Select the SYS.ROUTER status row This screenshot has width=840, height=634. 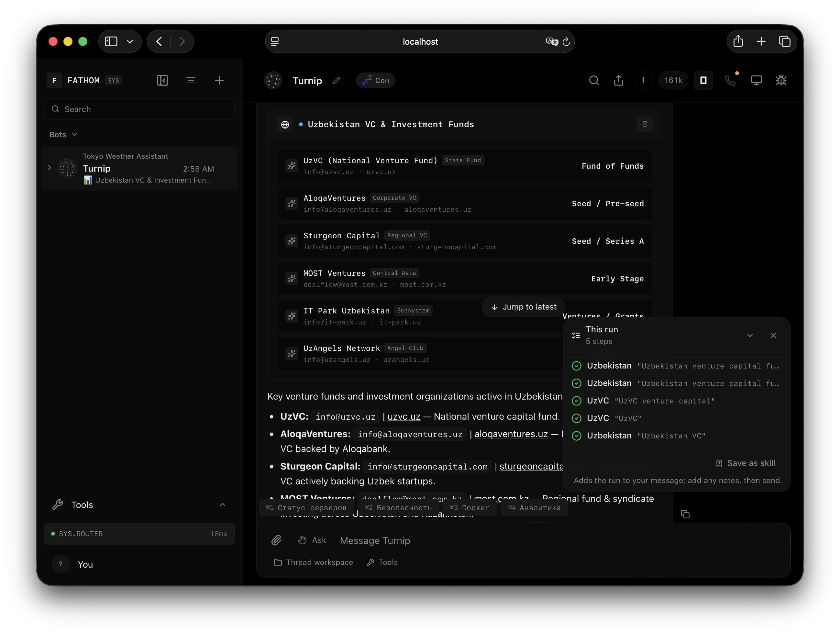(x=139, y=534)
